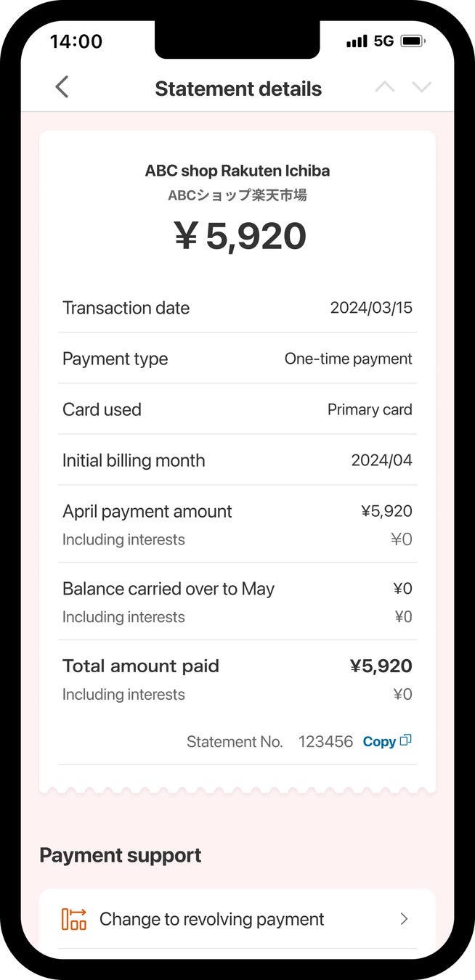Viewport: 475px width, 980px height.
Task: Tap the ¥5,920 headline amount
Action: point(240,236)
